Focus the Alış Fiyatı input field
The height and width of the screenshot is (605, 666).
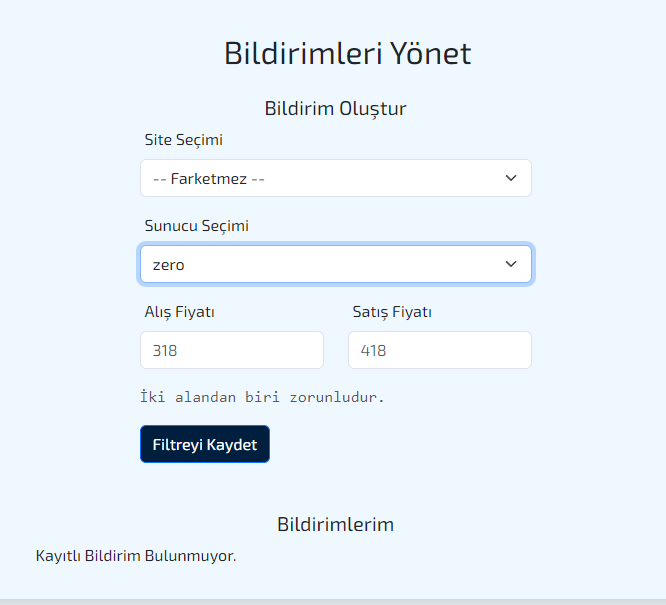(x=232, y=350)
